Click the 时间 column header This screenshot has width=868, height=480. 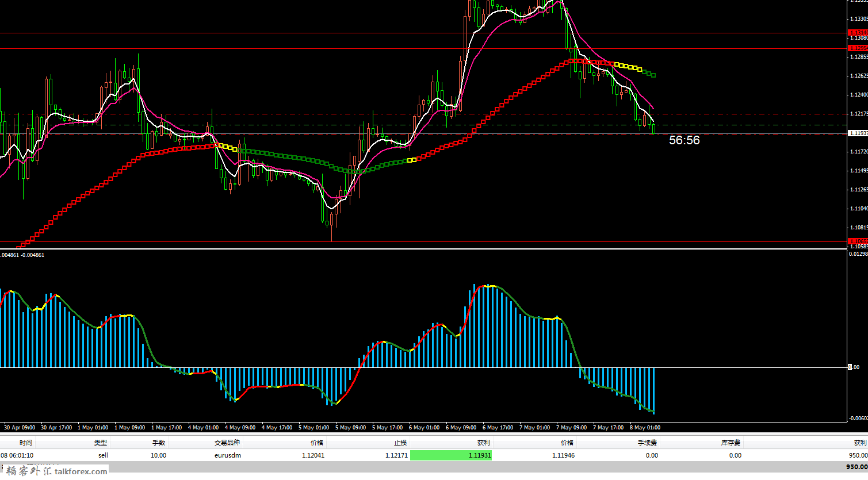coord(26,443)
